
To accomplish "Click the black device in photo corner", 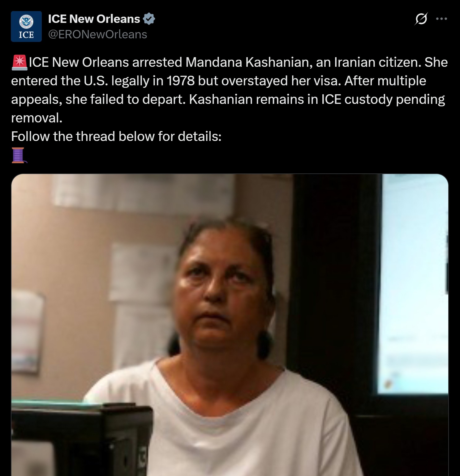I will tap(82, 439).
